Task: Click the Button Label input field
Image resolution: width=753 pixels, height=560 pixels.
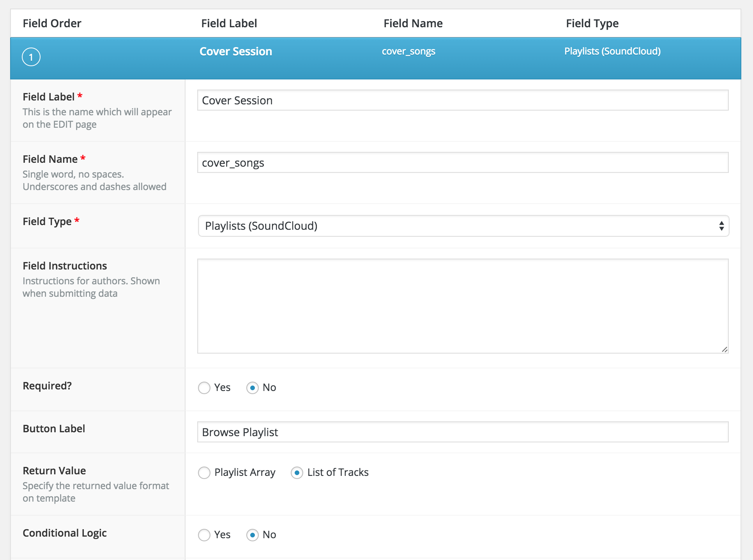Action: click(463, 432)
